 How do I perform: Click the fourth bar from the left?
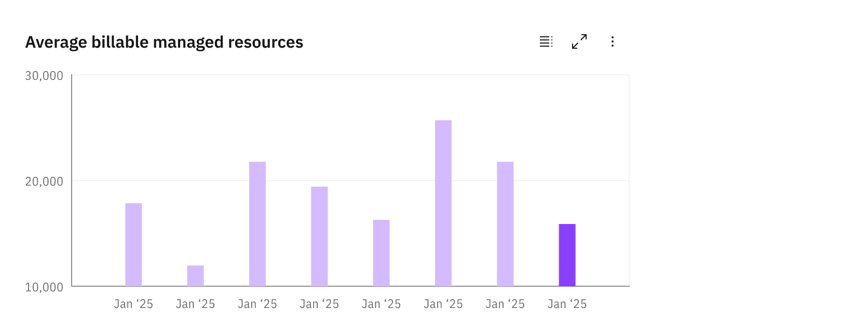click(x=319, y=236)
